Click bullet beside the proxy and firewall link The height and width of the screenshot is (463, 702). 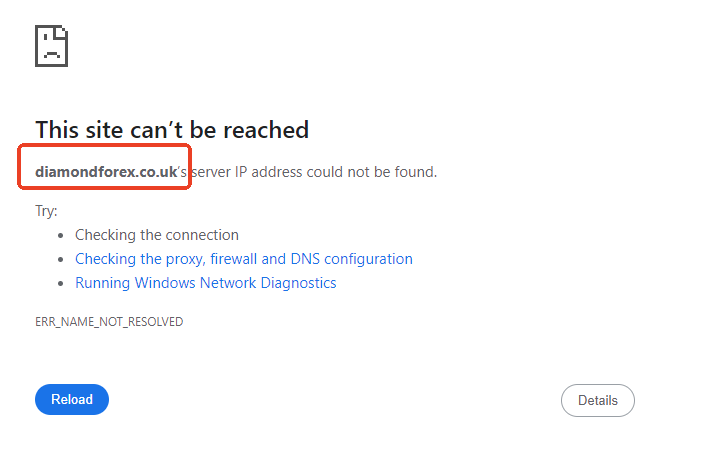(x=62, y=260)
